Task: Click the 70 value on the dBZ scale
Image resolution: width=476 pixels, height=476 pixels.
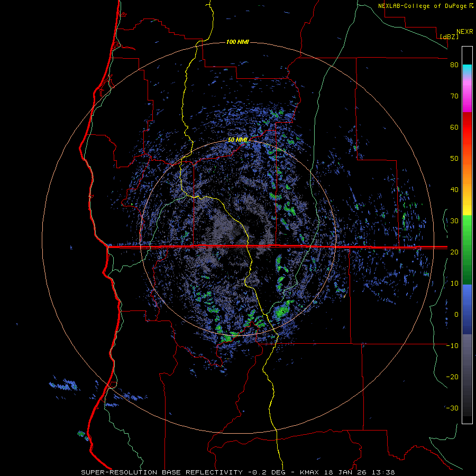Action: [x=454, y=96]
